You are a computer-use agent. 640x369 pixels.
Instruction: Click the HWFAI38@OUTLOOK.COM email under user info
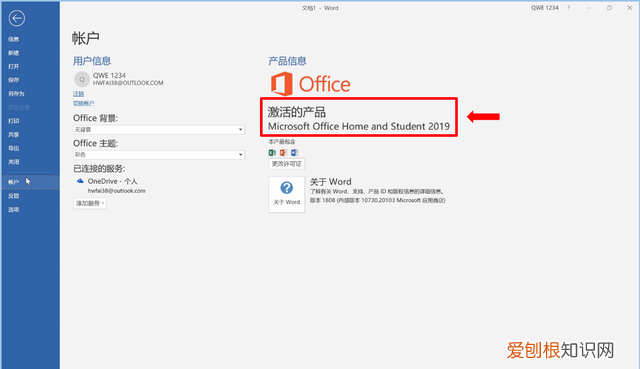click(128, 83)
